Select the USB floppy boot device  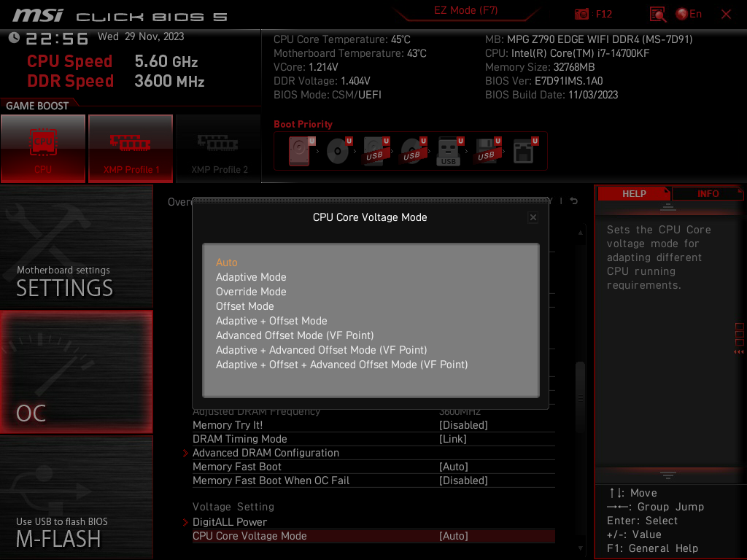[487, 151]
